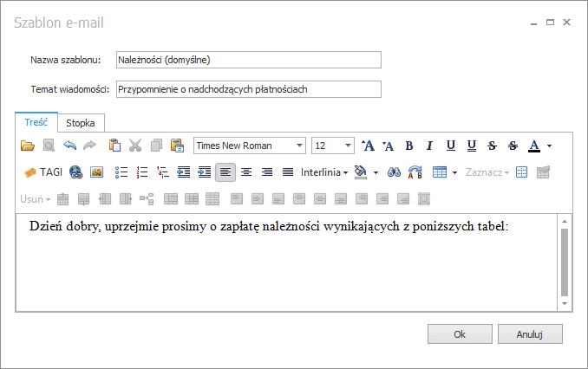The height and width of the screenshot is (369, 588).
Task: Open the TAGI tag inserter
Action: [x=43, y=172]
